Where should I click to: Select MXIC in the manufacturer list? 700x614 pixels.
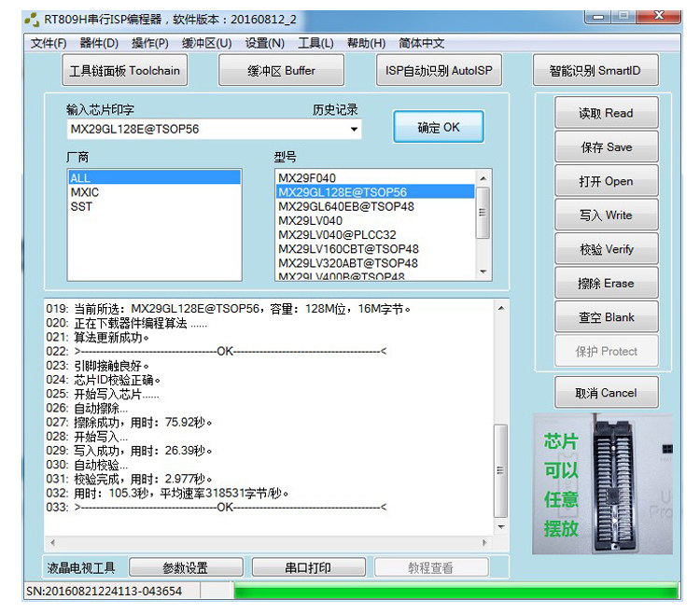coord(154,192)
